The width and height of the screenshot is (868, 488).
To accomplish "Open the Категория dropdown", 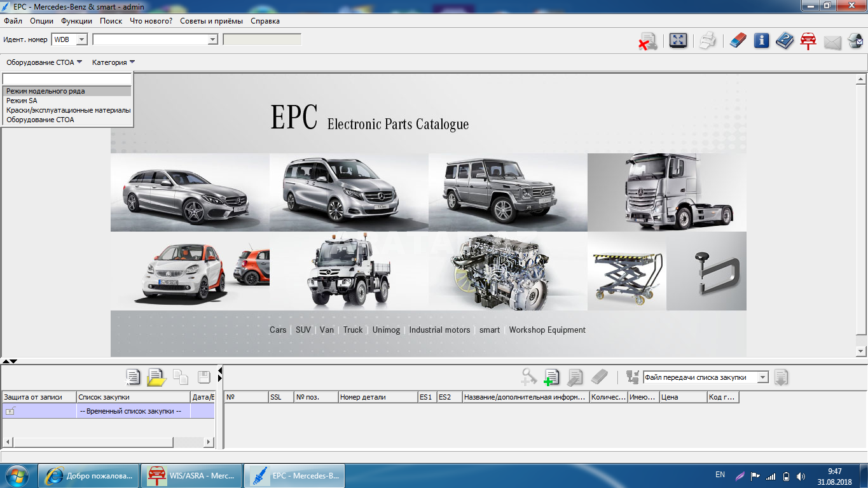I will tap(113, 62).
